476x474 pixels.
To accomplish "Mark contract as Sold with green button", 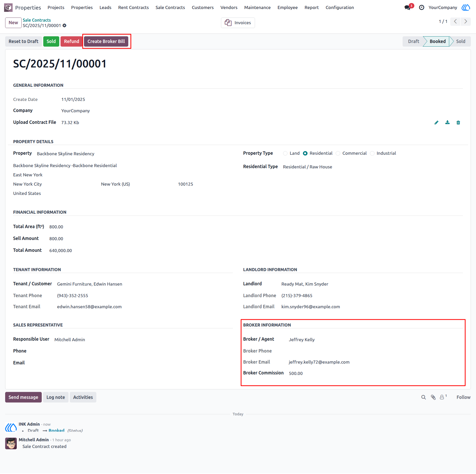I will pyautogui.click(x=51, y=41).
